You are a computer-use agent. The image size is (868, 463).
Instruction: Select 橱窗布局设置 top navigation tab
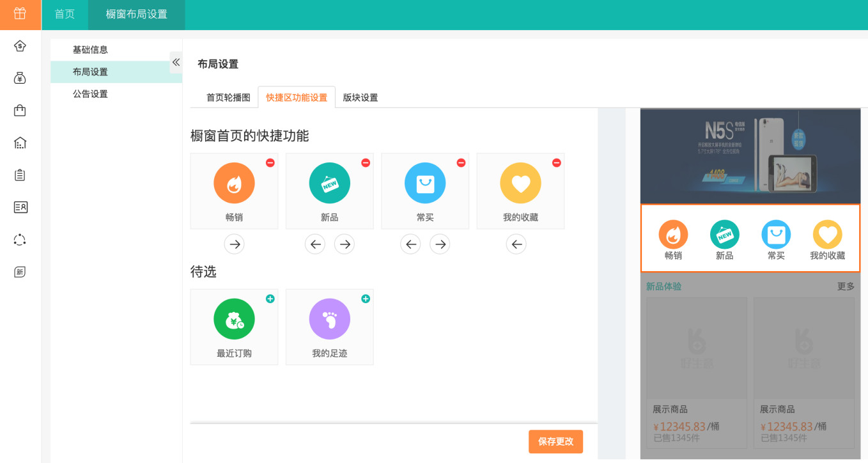(x=137, y=14)
